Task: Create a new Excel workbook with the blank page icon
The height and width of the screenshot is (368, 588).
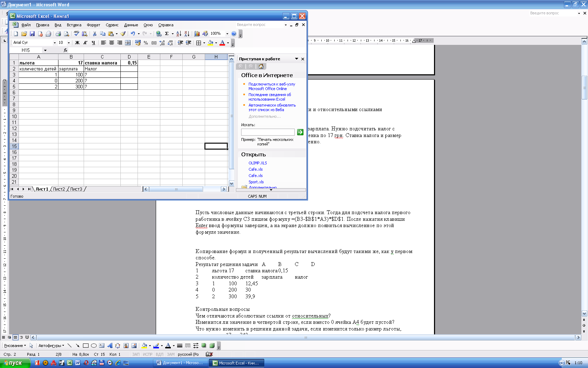Action: tap(16, 34)
